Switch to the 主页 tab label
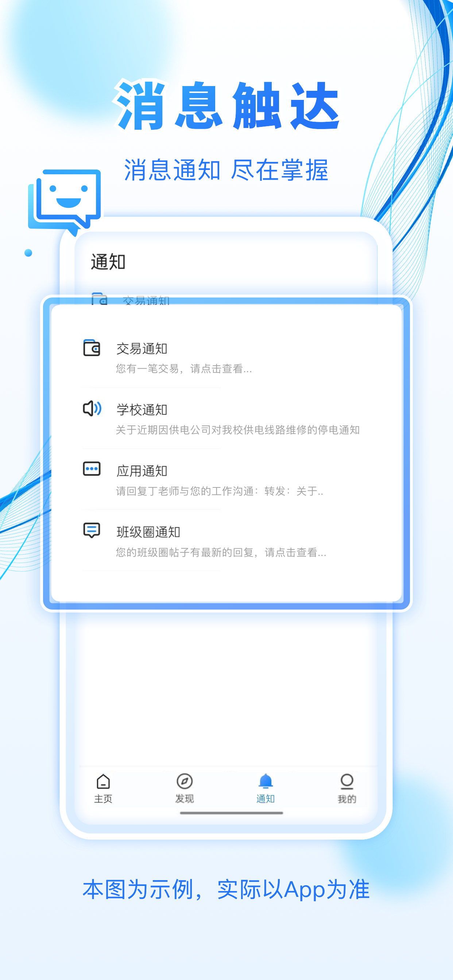Screen dimensions: 453x980 pyautogui.click(x=103, y=799)
